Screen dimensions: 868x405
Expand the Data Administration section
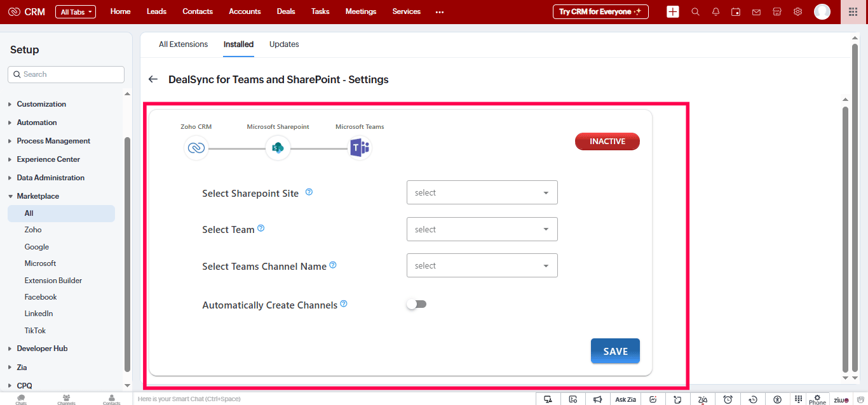[x=51, y=178]
